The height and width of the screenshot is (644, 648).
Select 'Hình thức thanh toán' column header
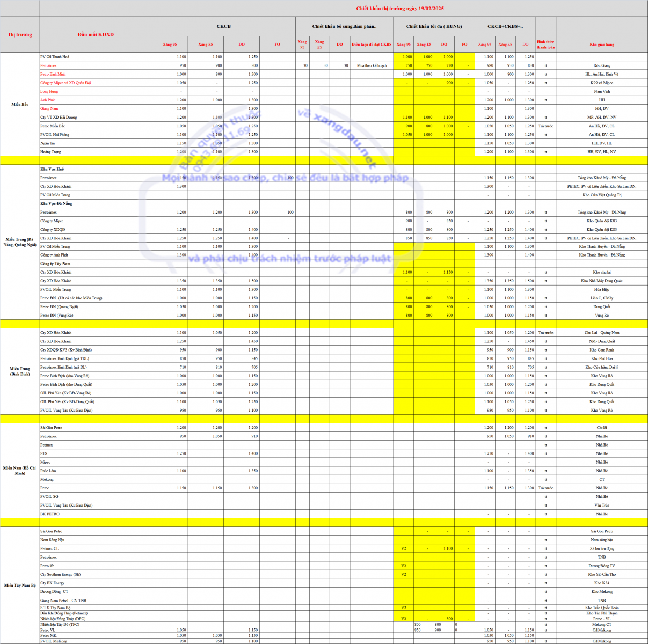(x=545, y=45)
